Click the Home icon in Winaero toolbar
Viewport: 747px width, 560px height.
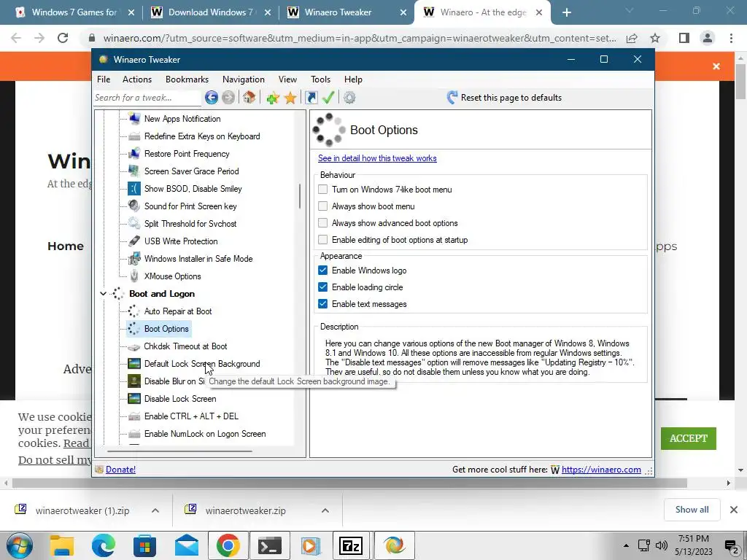tap(249, 98)
